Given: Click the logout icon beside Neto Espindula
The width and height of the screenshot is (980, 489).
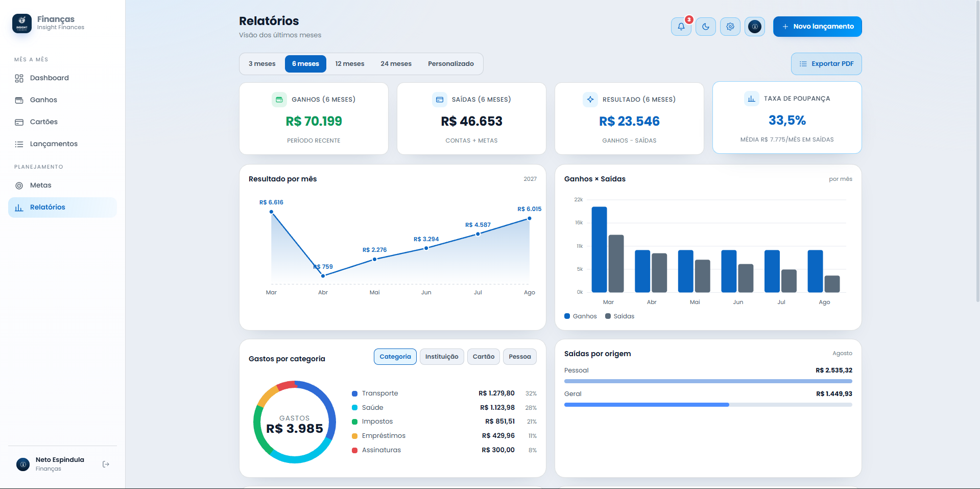Looking at the screenshot, I should (x=106, y=464).
